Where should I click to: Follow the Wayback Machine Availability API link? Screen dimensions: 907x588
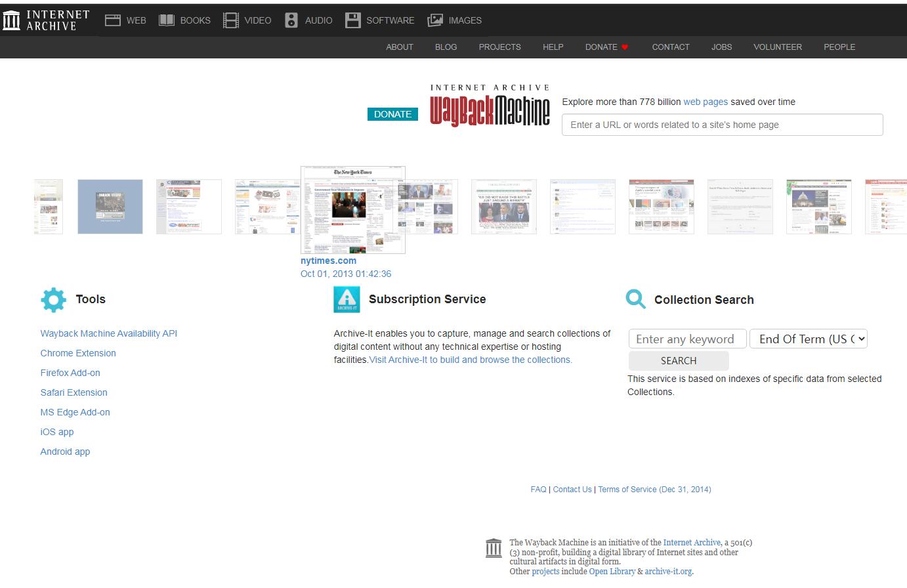(109, 333)
